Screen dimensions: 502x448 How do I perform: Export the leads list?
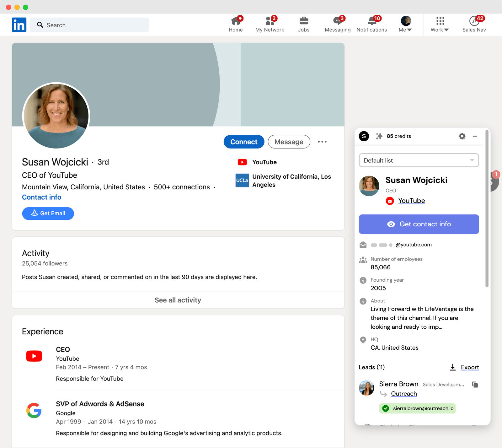pos(470,367)
